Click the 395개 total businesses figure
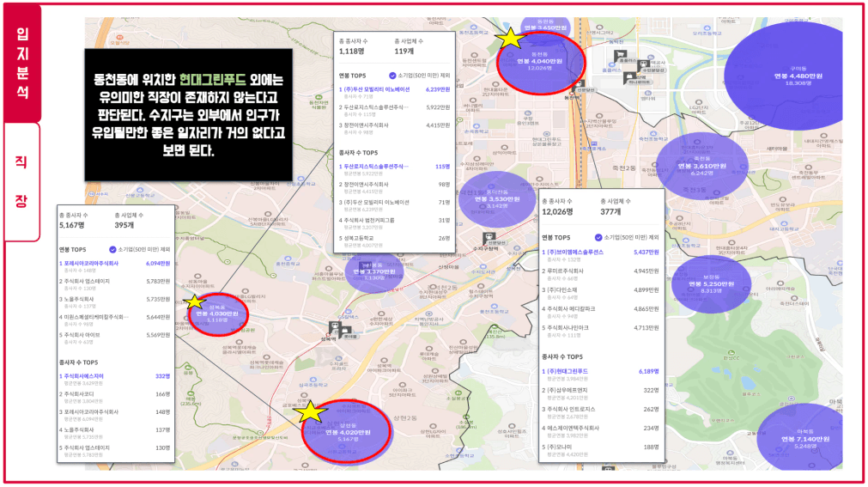 pos(124,225)
